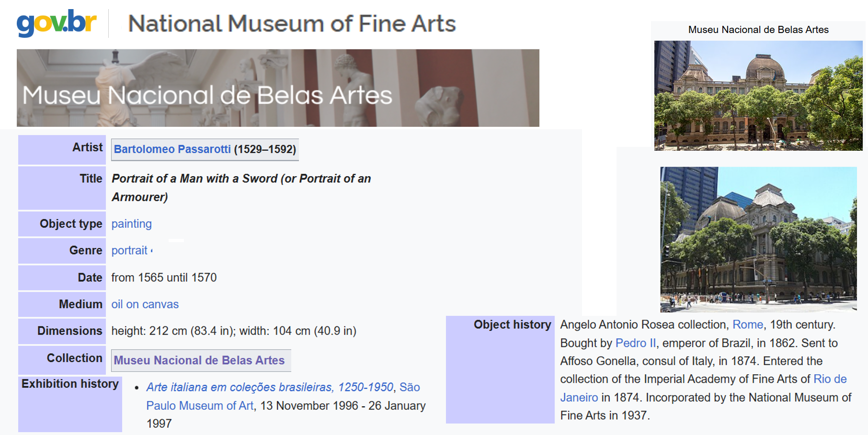The width and height of the screenshot is (868, 435).
Task: Follow the painting object type link
Action: click(131, 224)
